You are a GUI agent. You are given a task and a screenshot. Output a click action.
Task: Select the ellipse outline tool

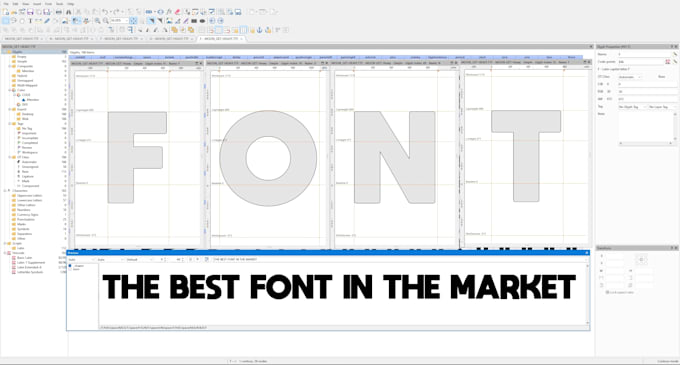tap(22, 21)
